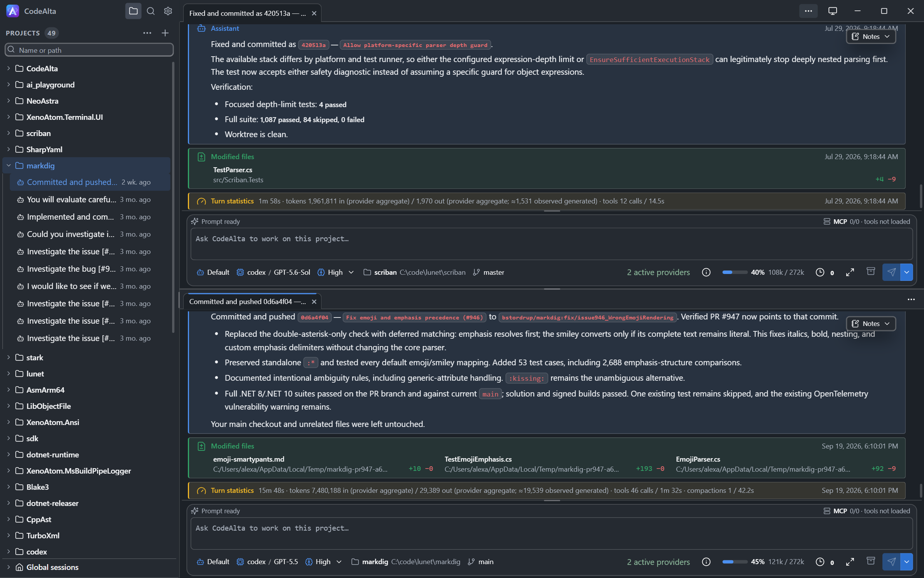
Task: Open settings gear in sidebar header
Action: (x=168, y=11)
